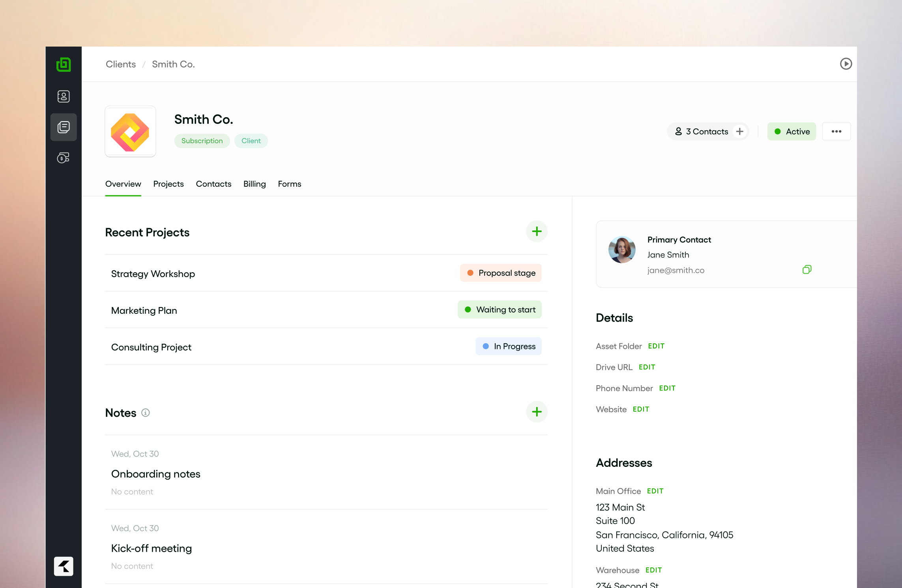Select the clients list sidebar icon
The image size is (902, 588).
point(64,127)
